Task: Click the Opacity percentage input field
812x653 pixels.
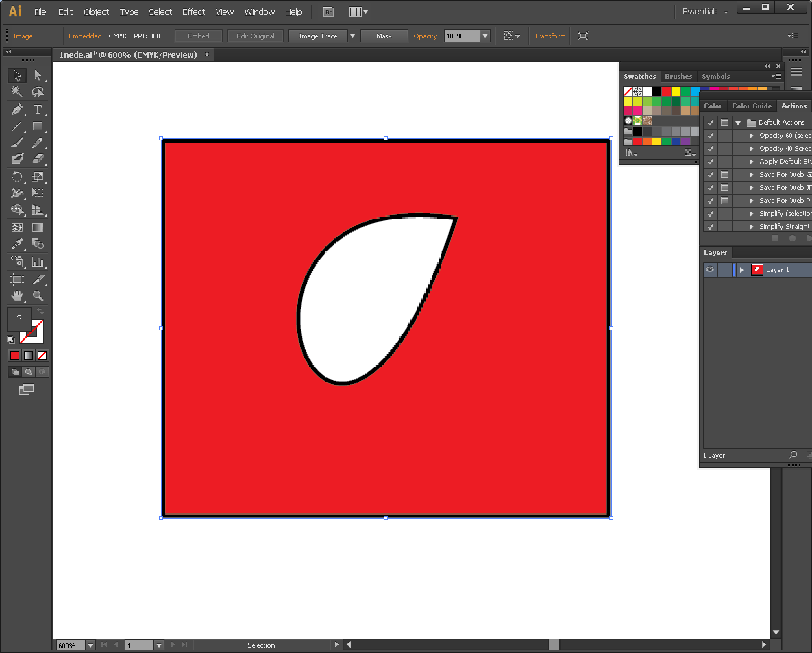Action: pos(462,36)
